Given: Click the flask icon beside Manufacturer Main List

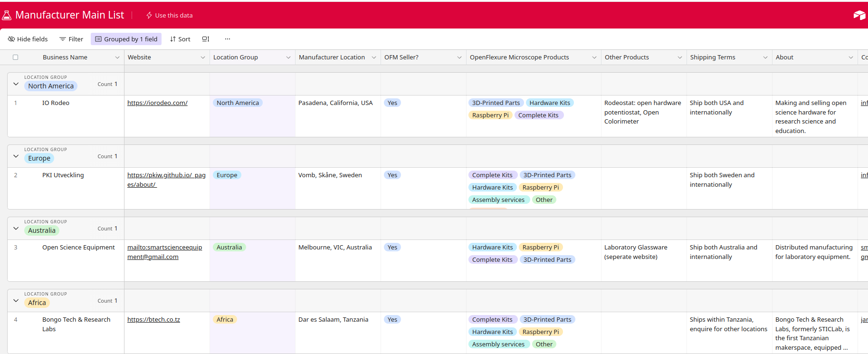Looking at the screenshot, I should [7, 15].
